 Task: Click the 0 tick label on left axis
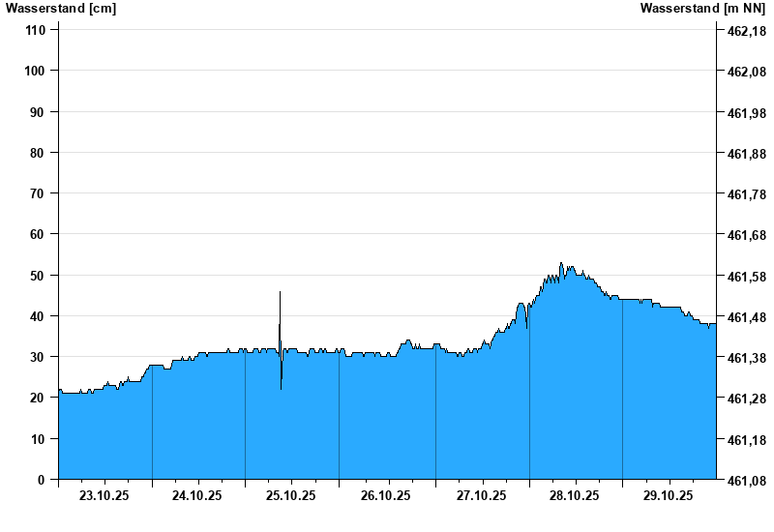pos(41,480)
